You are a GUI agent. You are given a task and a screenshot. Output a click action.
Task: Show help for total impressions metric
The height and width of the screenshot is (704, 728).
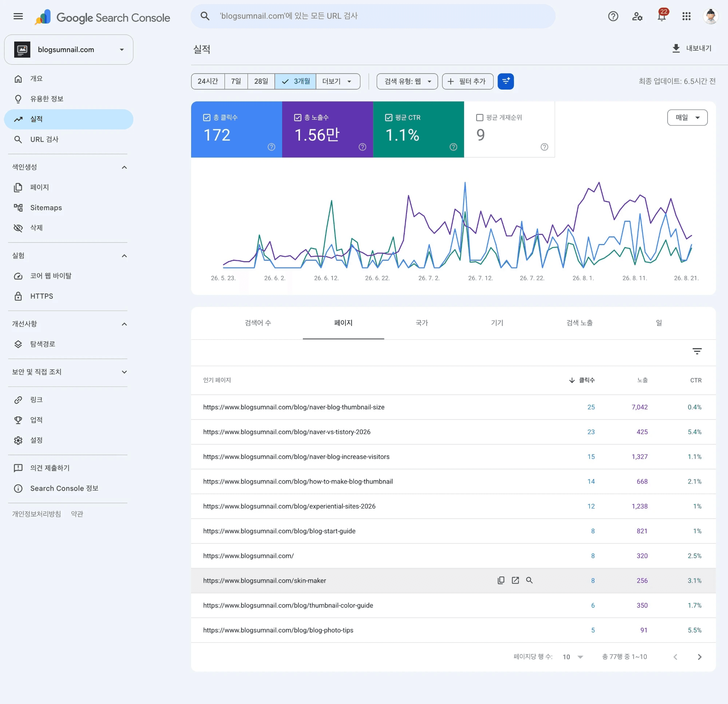(363, 147)
